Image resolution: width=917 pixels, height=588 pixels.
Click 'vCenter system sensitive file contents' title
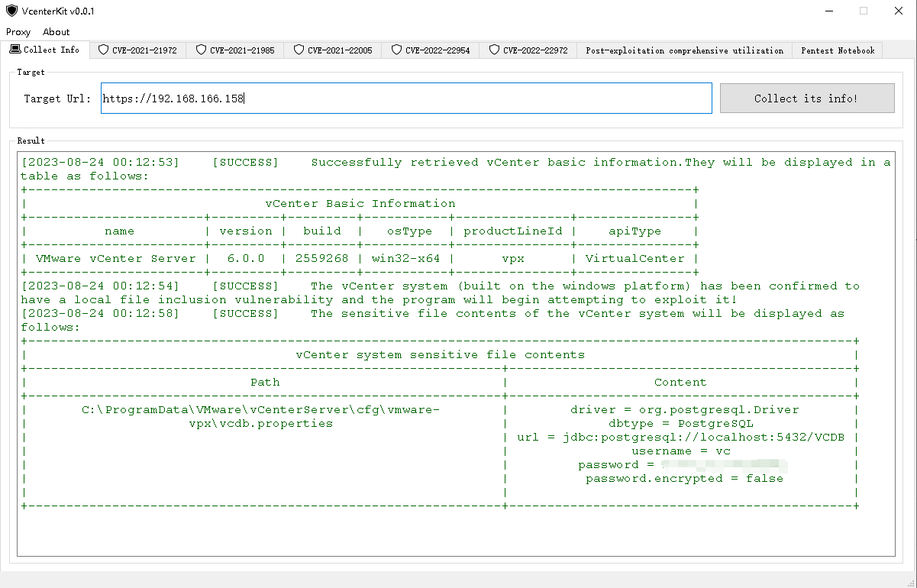[441, 355]
